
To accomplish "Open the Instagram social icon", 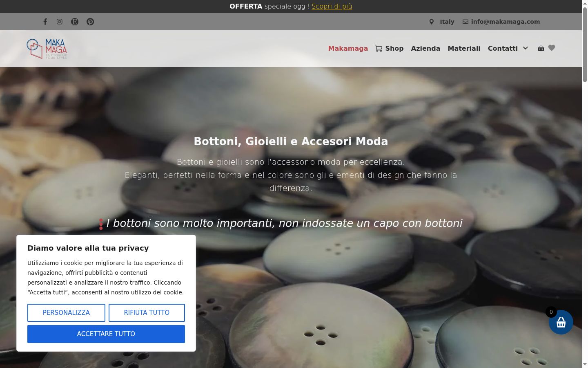I will (x=60, y=22).
